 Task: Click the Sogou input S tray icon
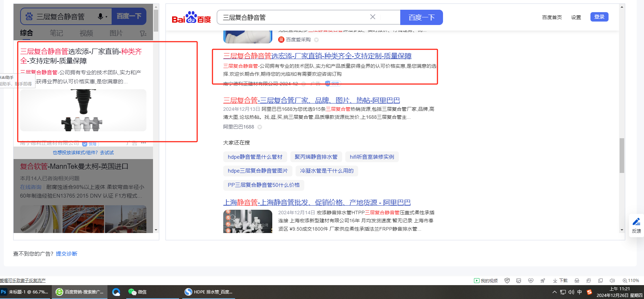click(589, 292)
